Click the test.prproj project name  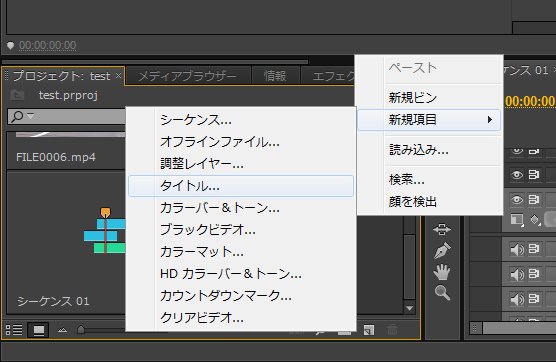point(68,95)
